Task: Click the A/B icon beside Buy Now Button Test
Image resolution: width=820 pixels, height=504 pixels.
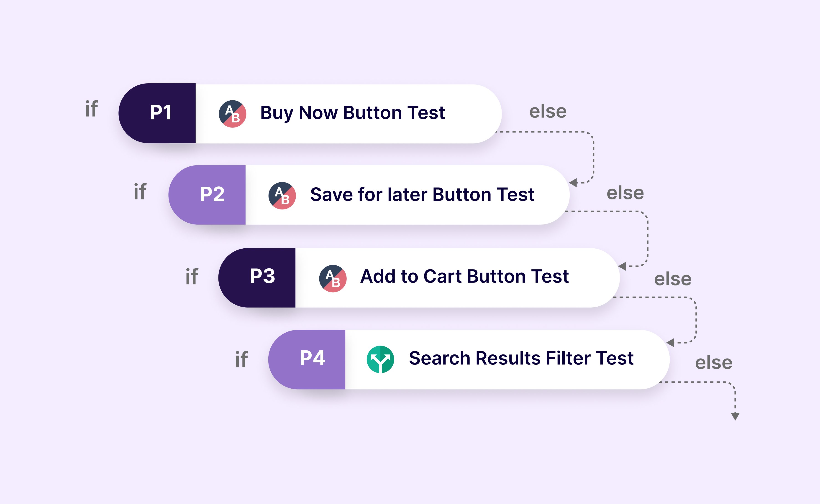Action: pyautogui.click(x=232, y=114)
